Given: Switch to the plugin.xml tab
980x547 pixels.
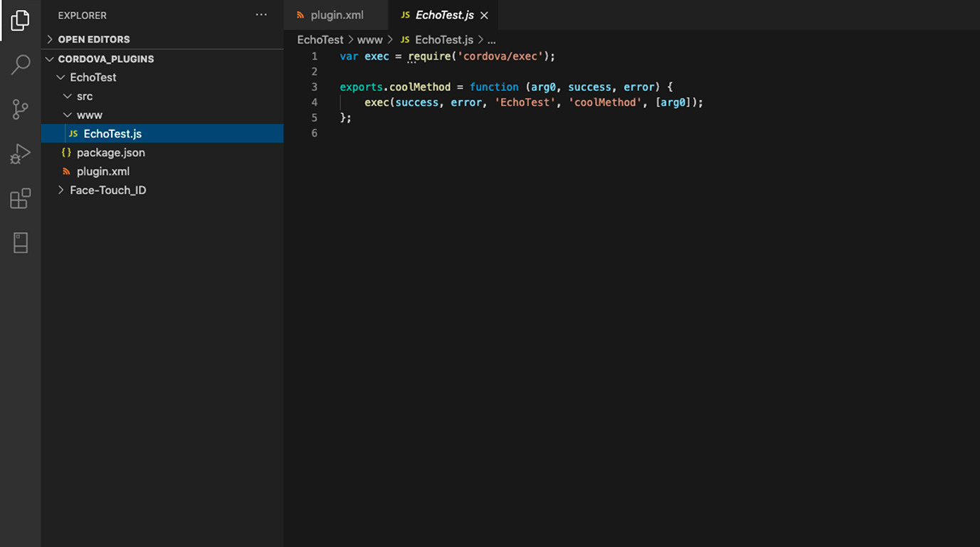Looking at the screenshot, I should 336,15.
